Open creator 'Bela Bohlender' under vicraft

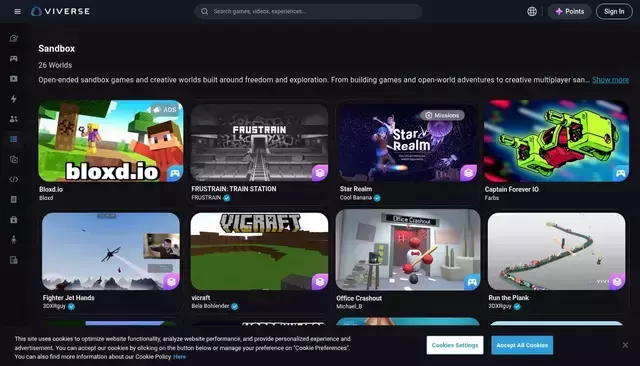pyautogui.click(x=210, y=306)
